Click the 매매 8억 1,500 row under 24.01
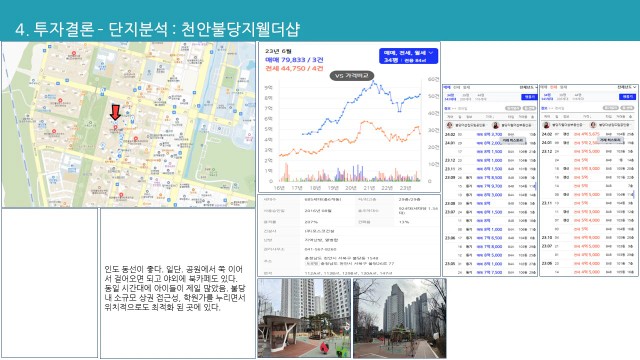The image size is (640, 360). tap(489, 151)
